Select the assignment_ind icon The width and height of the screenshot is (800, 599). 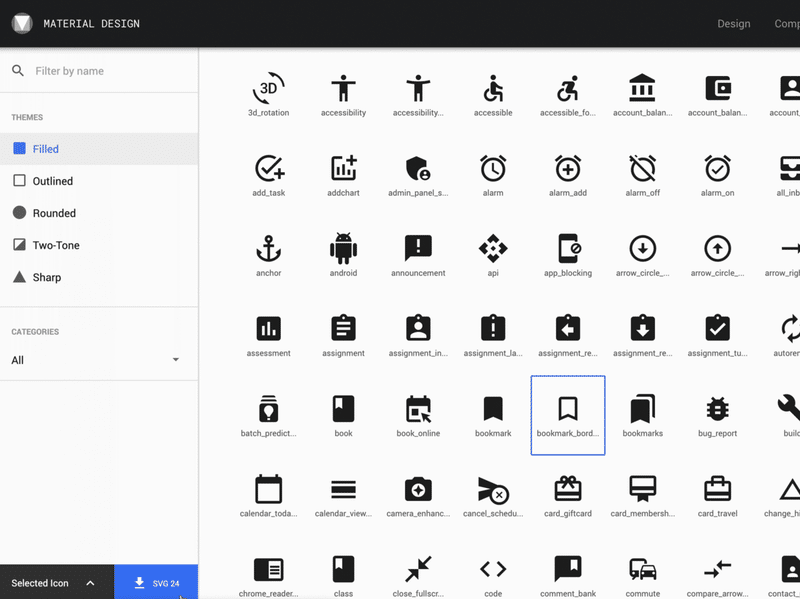coord(418,329)
